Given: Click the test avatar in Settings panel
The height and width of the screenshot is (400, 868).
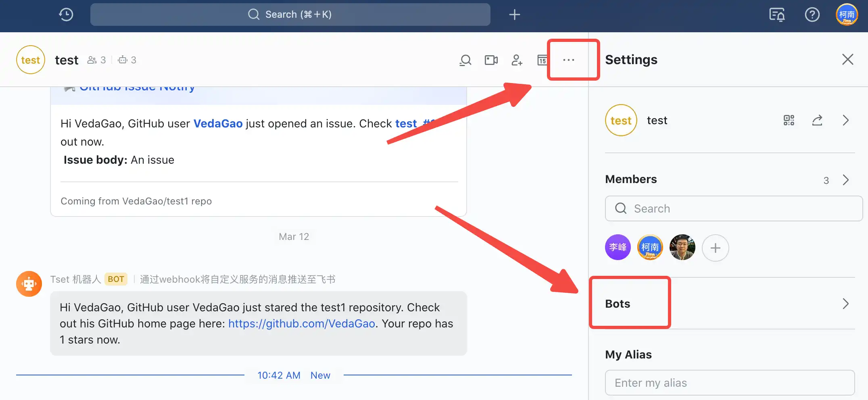Looking at the screenshot, I should [x=621, y=120].
